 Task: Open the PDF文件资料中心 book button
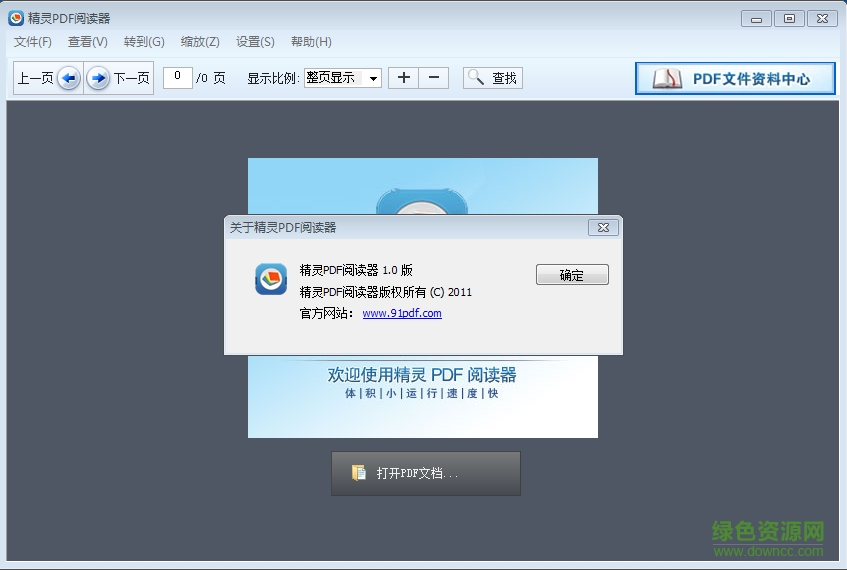coord(735,79)
